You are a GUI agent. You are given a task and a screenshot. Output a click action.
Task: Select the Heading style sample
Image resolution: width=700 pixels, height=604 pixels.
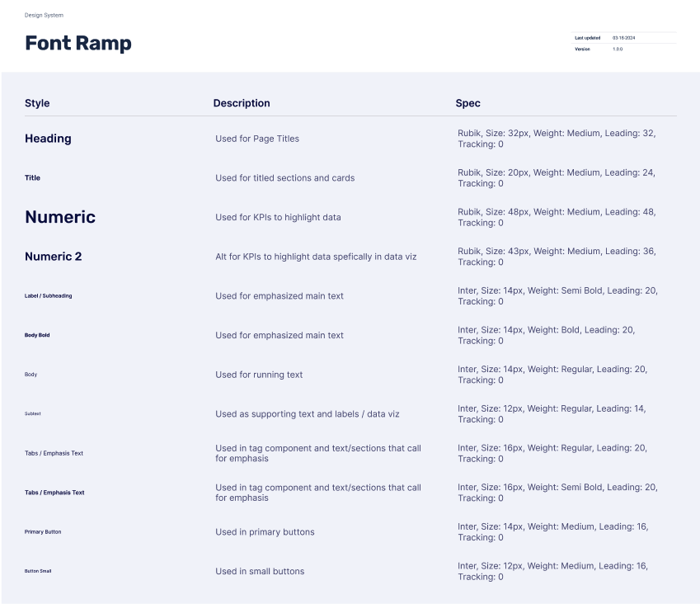click(48, 139)
